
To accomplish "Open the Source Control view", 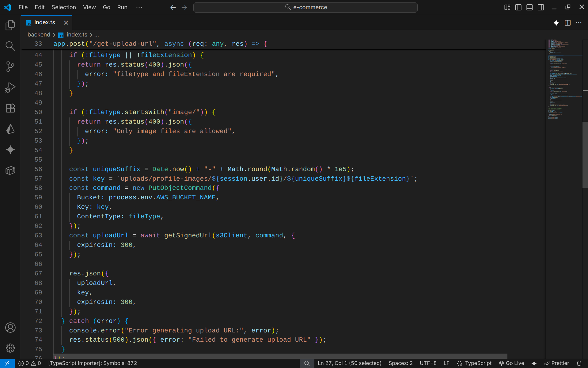I will click(x=10, y=67).
